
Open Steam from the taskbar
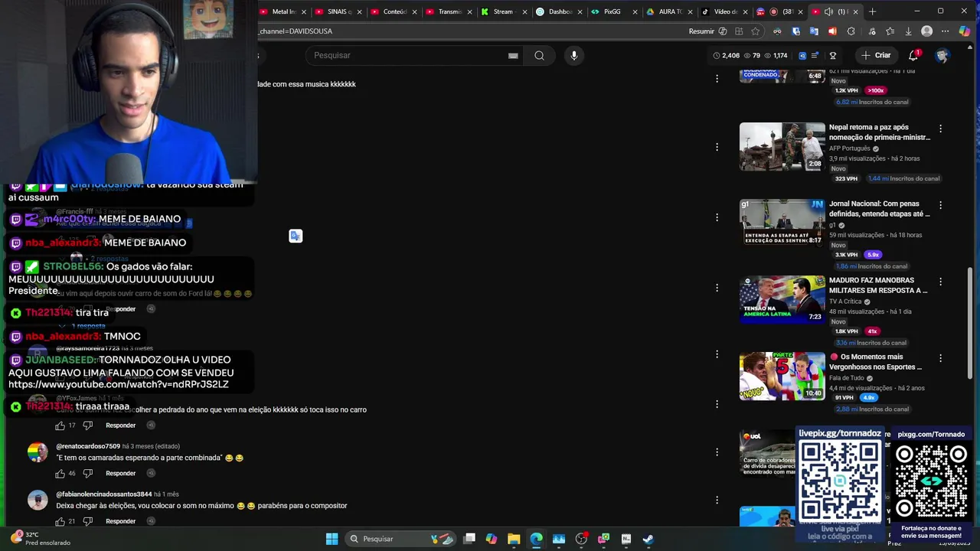pyautogui.click(x=648, y=539)
